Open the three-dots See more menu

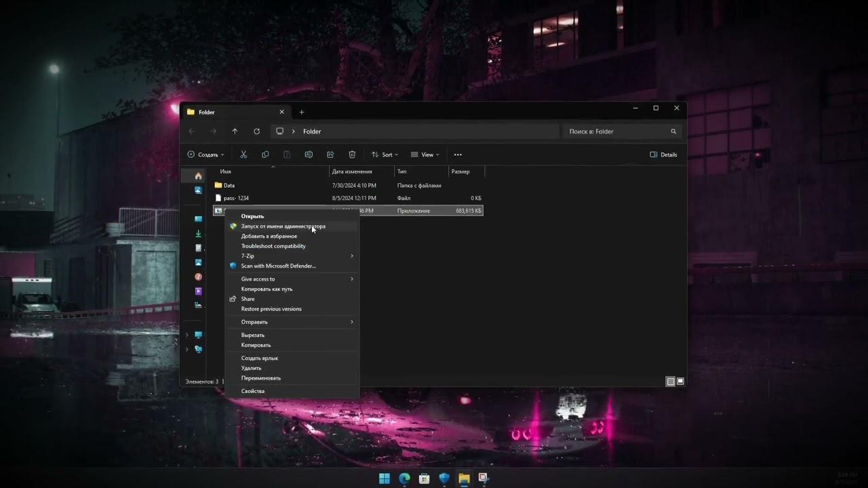click(x=458, y=155)
